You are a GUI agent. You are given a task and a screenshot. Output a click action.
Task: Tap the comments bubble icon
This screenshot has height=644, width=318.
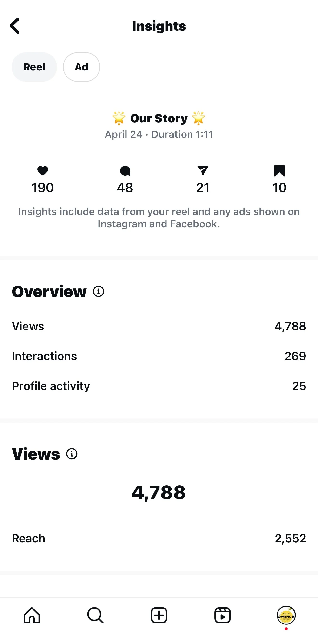125,171
